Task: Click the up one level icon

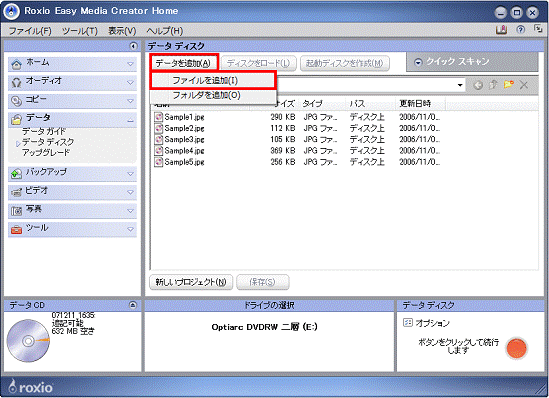Action: (493, 84)
